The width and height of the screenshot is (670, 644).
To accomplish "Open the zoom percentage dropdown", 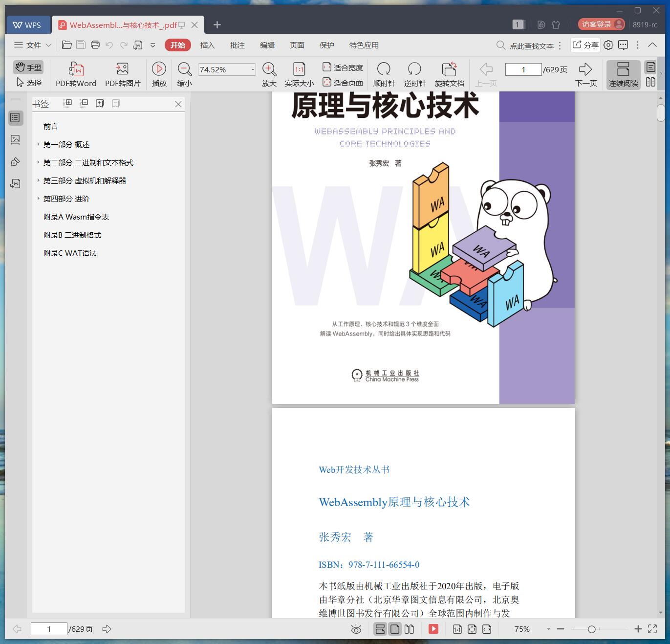I will tap(253, 69).
